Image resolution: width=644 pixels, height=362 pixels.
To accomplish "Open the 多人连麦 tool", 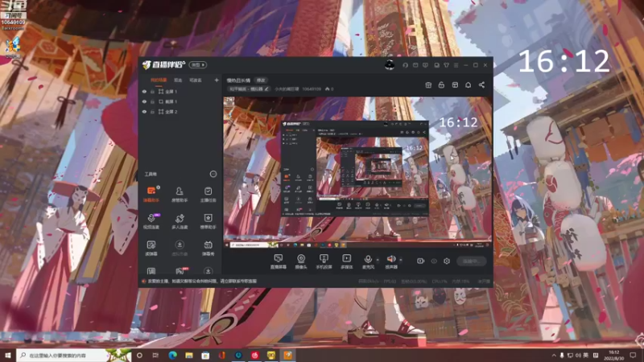I will point(180,221).
